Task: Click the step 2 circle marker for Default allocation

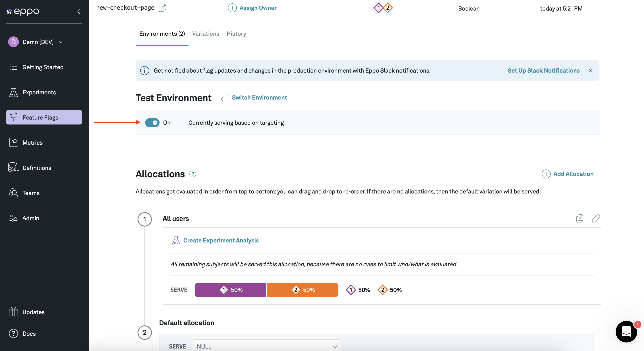Action: [144, 333]
